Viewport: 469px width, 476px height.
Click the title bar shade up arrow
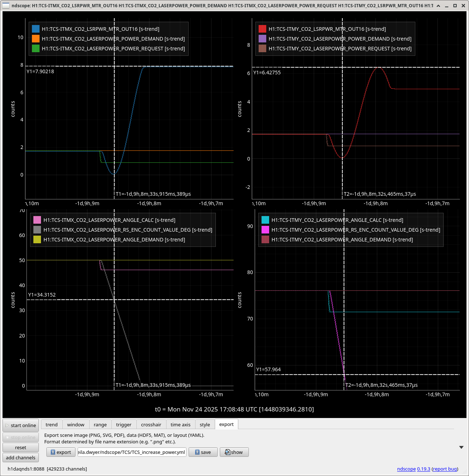(x=439, y=5)
